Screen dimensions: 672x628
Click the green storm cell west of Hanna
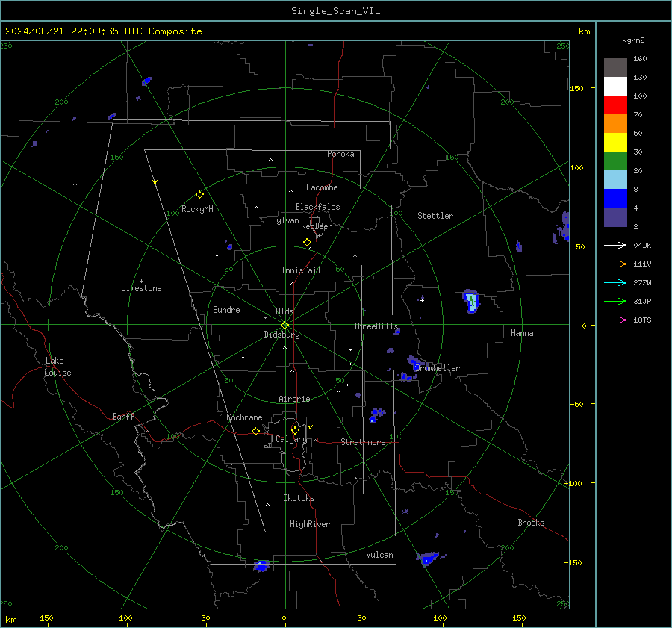(471, 302)
